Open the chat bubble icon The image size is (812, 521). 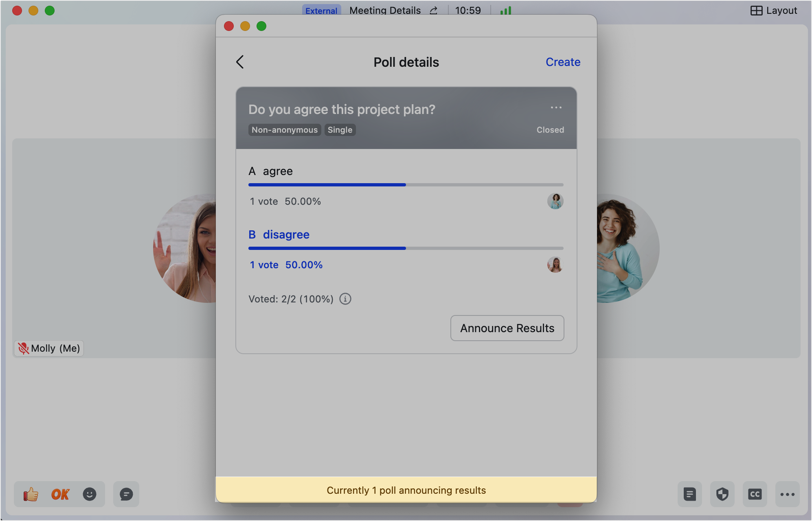[x=126, y=495]
